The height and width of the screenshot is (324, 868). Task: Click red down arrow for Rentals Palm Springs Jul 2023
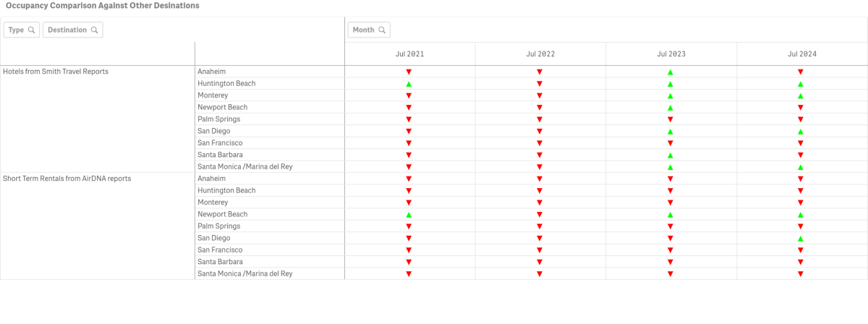(x=671, y=226)
